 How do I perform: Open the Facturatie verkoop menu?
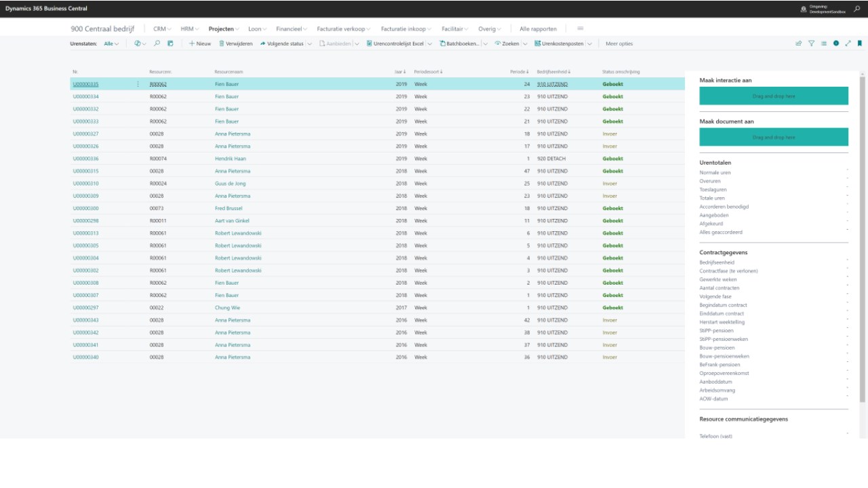point(344,29)
